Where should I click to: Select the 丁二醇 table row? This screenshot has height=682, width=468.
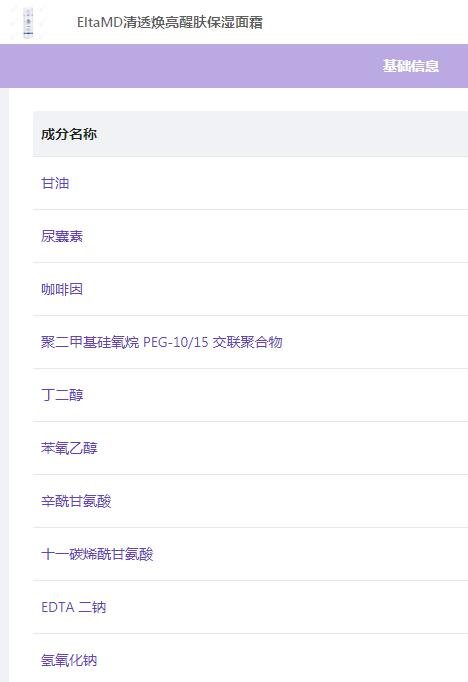point(251,395)
